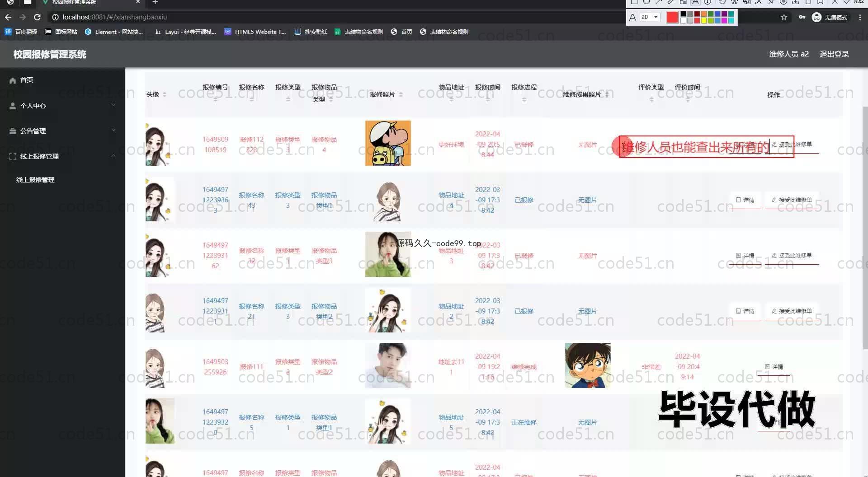The width and height of the screenshot is (868, 477).
Task: Click the page vertical scrollbar
Action: 865,228
